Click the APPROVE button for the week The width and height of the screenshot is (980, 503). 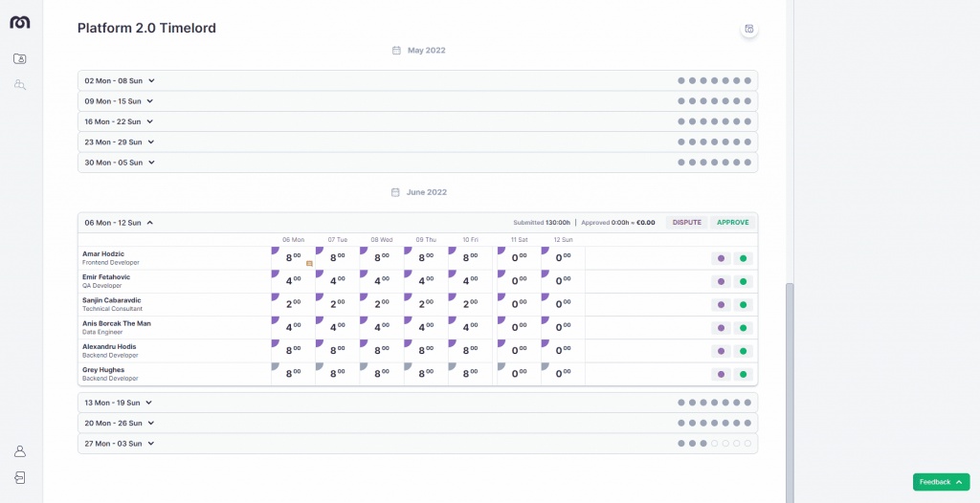732,223
